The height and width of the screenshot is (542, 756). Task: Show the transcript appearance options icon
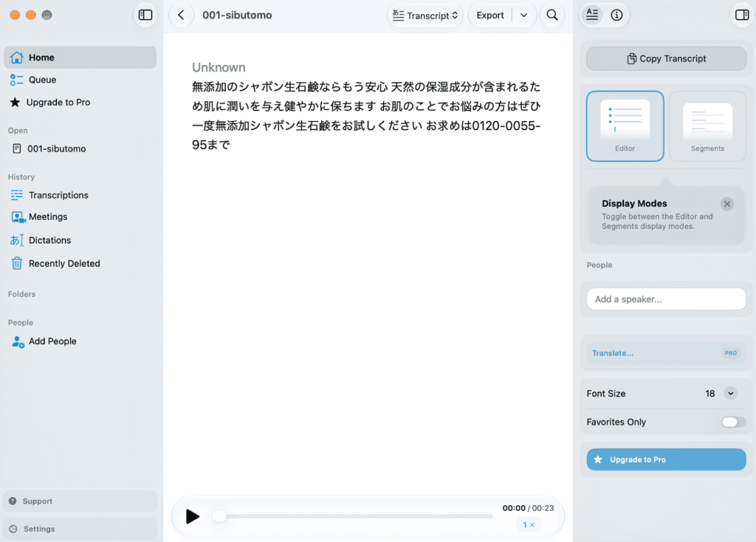[x=592, y=15]
